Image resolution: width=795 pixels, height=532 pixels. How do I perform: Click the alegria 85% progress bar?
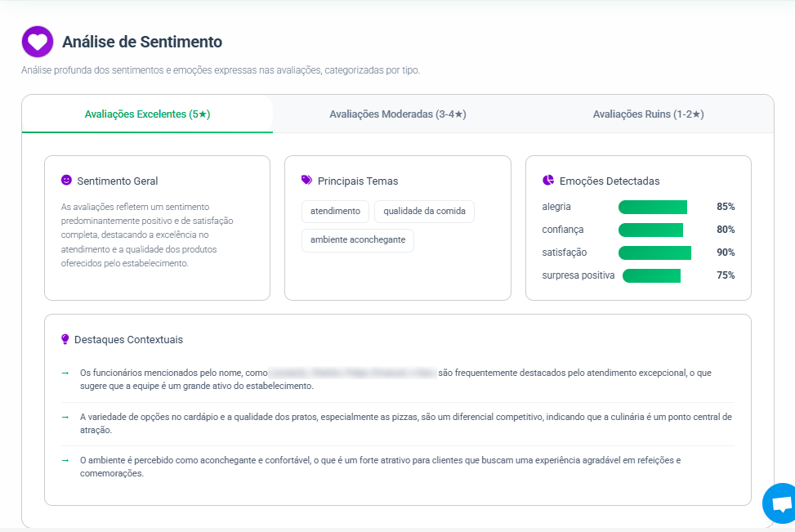[653, 207]
